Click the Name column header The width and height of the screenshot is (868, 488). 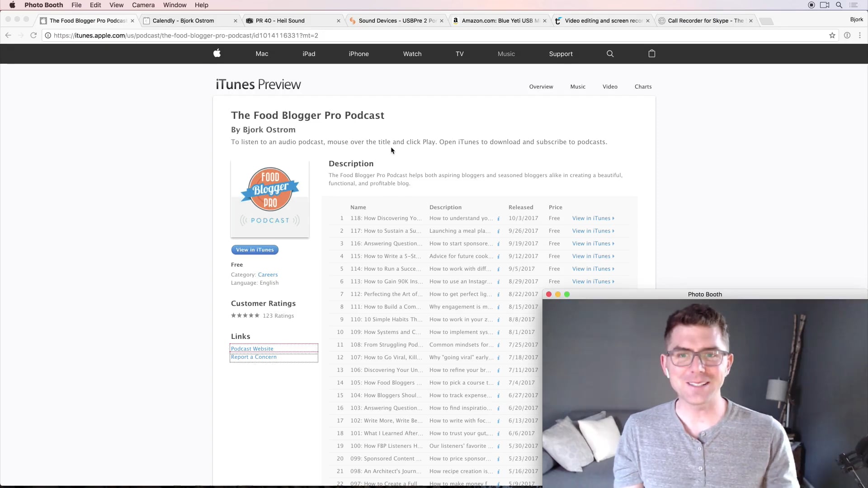tap(358, 207)
